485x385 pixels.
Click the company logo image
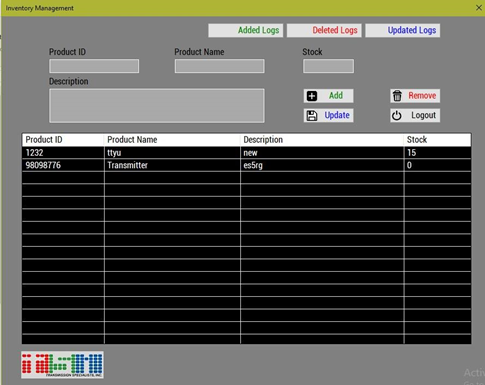(62, 365)
